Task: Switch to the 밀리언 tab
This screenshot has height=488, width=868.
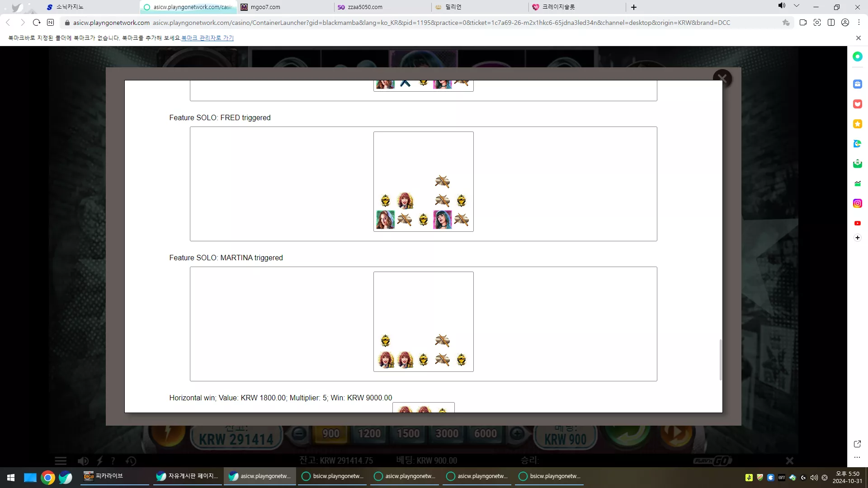Action: (480, 7)
